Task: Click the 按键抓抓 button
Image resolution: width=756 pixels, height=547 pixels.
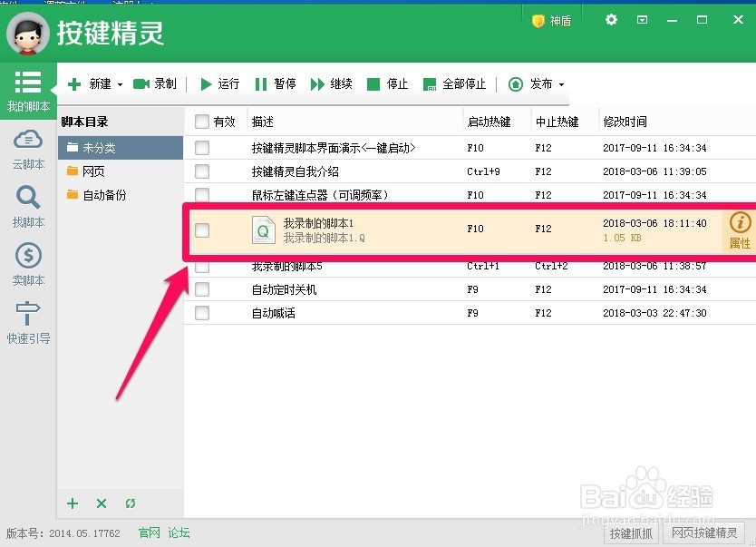Action: 631,533
